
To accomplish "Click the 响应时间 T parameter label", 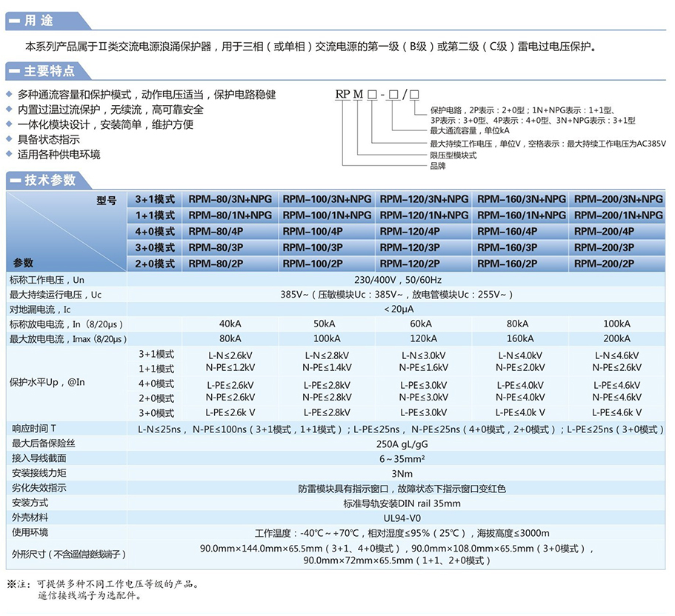I will coord(34,429).
